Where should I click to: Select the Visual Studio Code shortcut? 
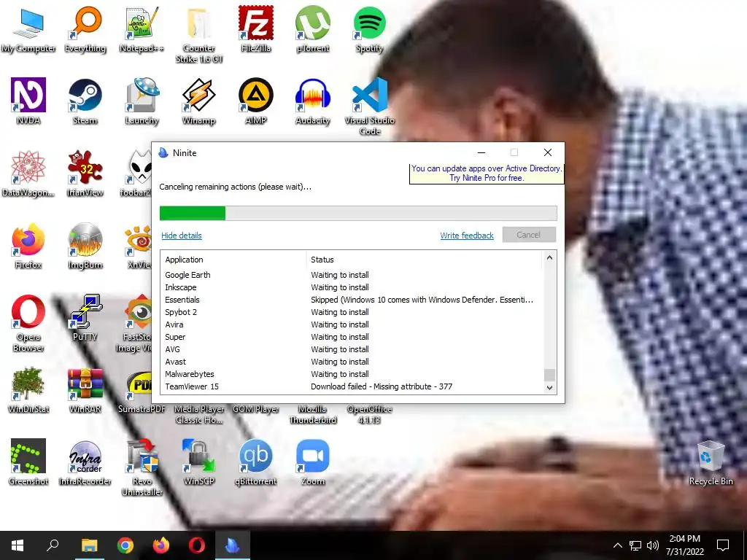click(370, 106)
